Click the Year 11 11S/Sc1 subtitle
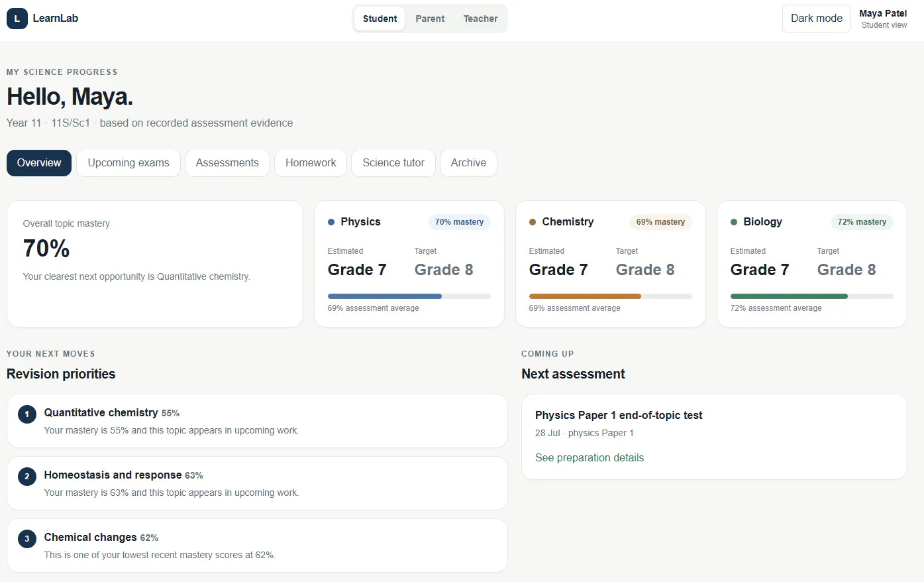 (150, 123)
